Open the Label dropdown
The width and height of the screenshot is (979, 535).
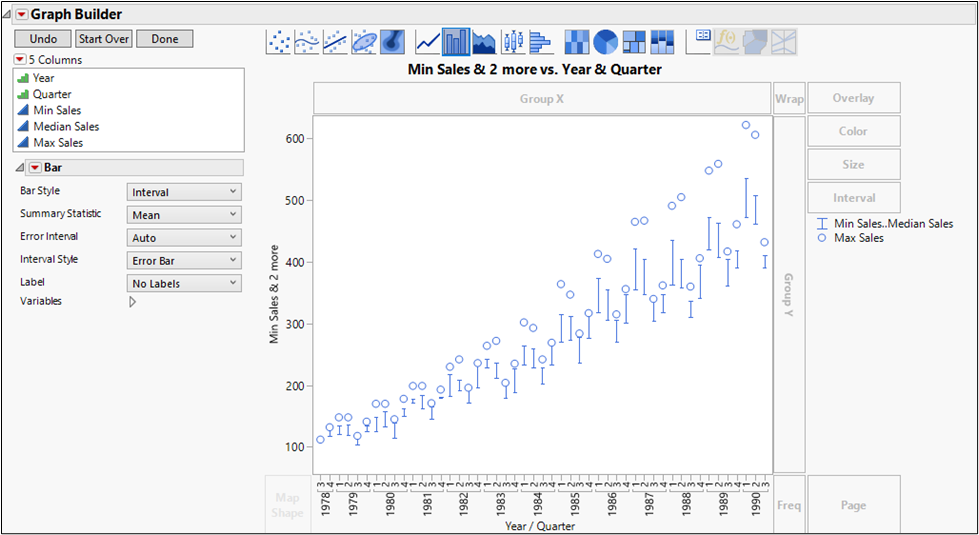tap(184, 283)
